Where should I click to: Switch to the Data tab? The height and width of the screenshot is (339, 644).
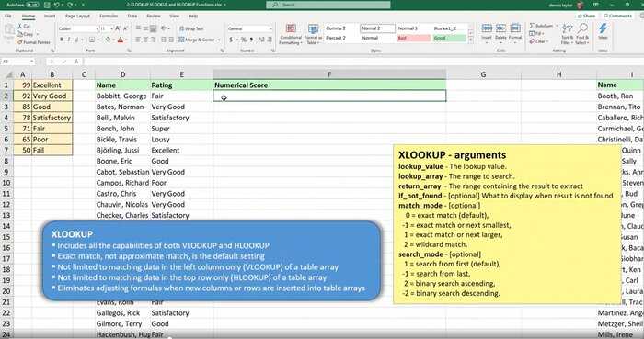pos(132,16)
